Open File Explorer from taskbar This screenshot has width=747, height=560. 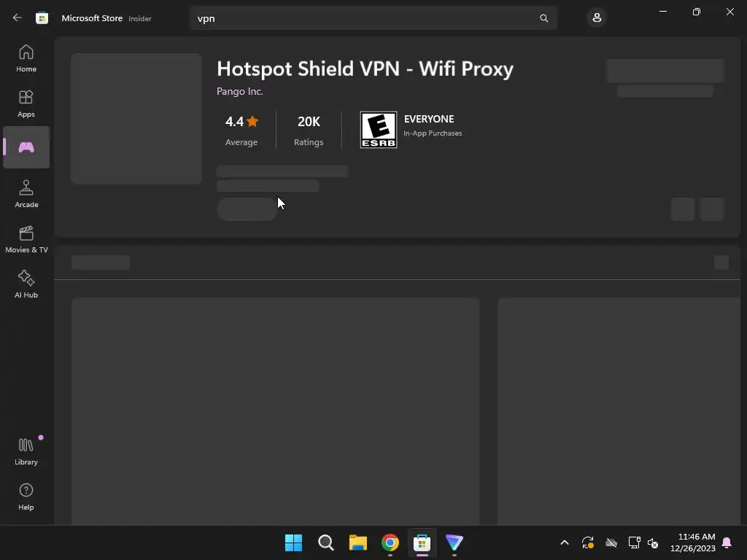tap(357, 542)
